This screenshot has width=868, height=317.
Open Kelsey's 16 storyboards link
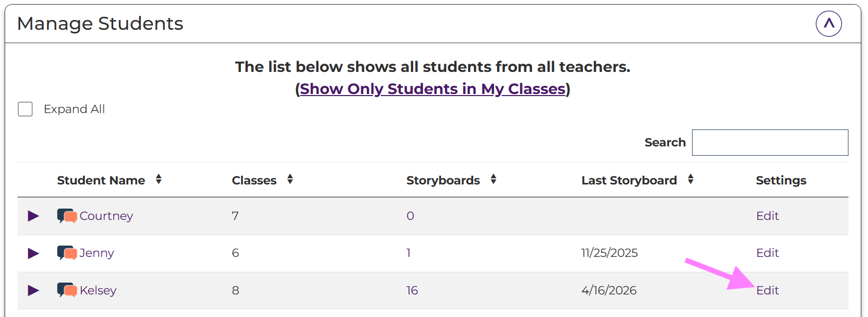tap(412, 290)
